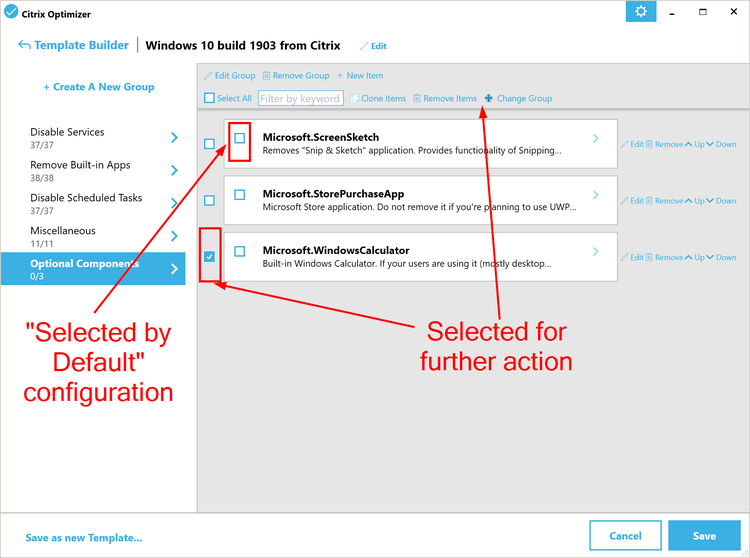Open the Disable Services group
Image resolution: width=750 pixels, height=558 pixels.
click(x=93, y=138)
